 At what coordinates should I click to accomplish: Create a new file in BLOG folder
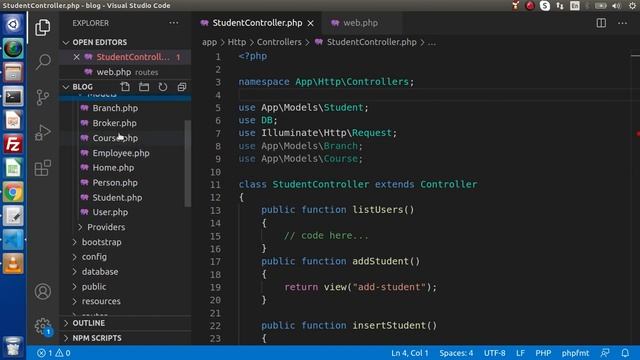tap(125, 87)
